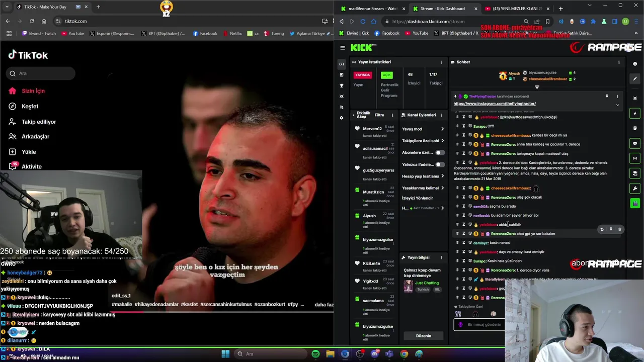Switch to the Stream - Kick Dashboard tab
The height and width of the screenshot is (362, 644).
pos(445,9)
